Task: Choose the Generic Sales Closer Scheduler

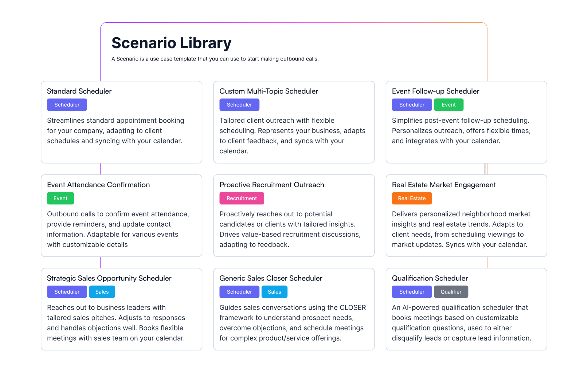Action: pyautogui.click(x=271, y=278)
